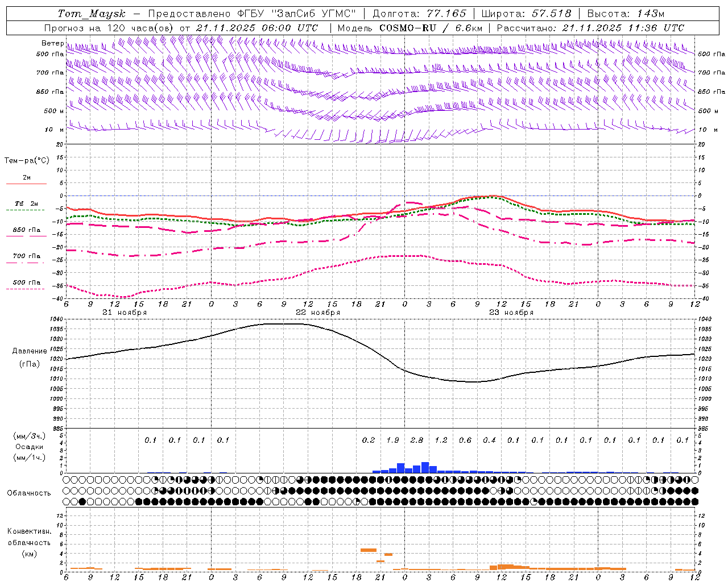
Task: Click the 2.8 three-hour precipitation value
Action: (x=417, y=440)
